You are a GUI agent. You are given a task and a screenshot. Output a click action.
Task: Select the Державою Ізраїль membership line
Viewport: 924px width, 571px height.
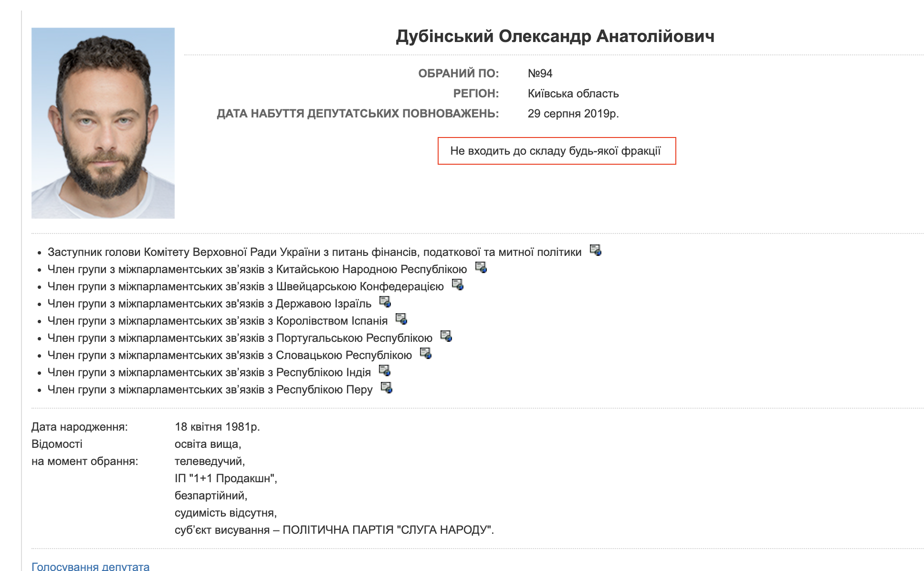click(x=210, y=304)
